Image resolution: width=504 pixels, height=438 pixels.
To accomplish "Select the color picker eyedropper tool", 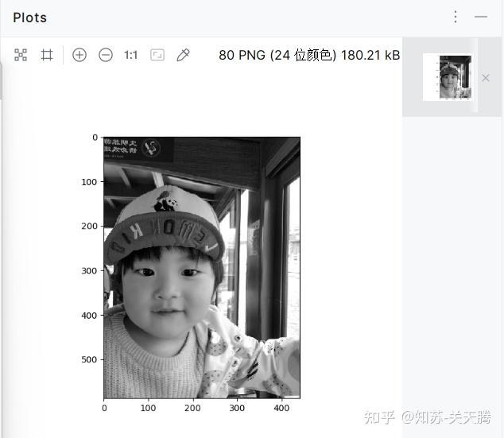I will [x=183, y=55].
